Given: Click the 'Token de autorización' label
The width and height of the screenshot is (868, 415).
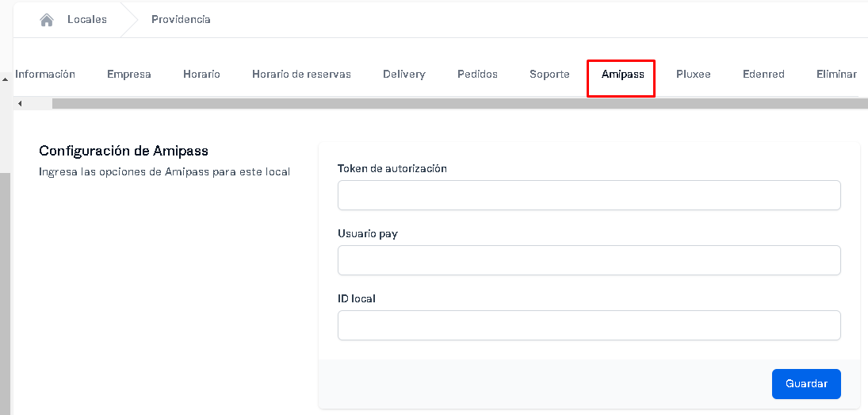Looking at the screenshot, I should [x=392, y=168].
